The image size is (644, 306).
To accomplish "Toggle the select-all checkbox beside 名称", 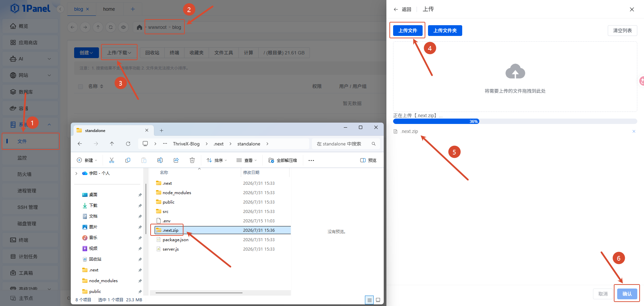I will click(80, 87).
